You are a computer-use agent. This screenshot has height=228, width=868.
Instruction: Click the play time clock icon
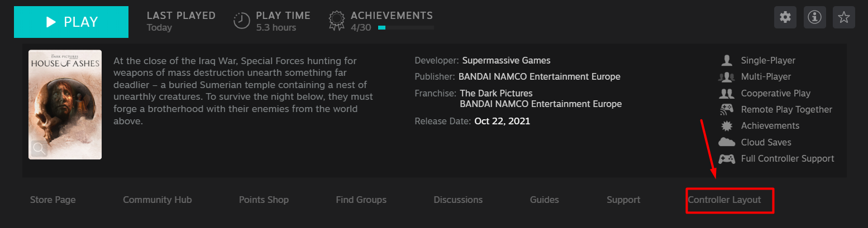[x=241, y=21]
